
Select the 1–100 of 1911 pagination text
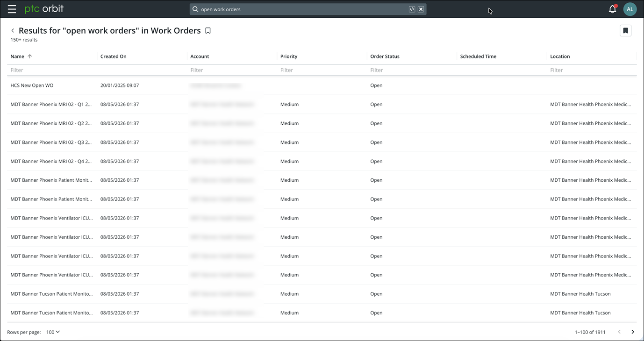[590, 332]
